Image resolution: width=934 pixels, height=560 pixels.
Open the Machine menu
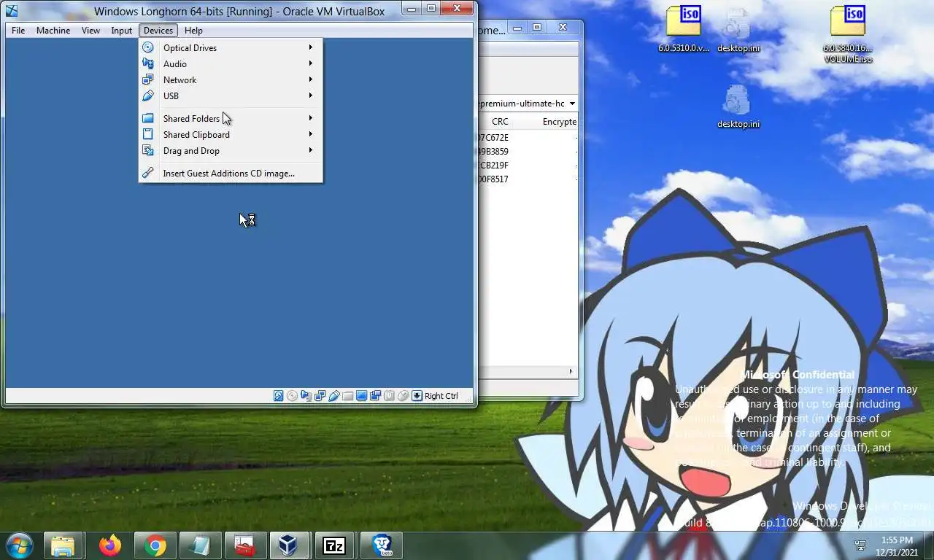[x=53, y=31]
